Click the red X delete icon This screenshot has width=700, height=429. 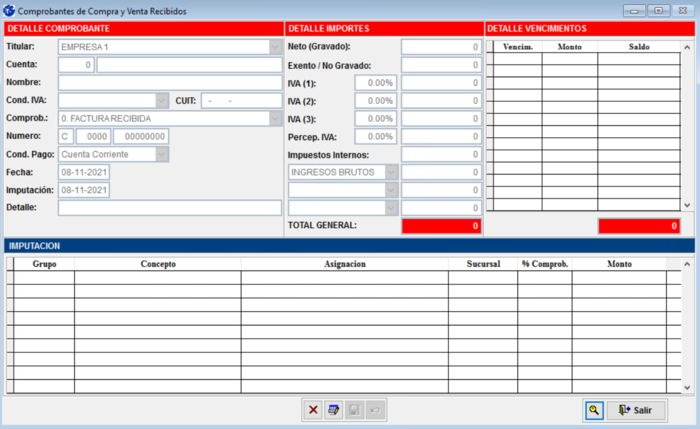pos(313,410)
